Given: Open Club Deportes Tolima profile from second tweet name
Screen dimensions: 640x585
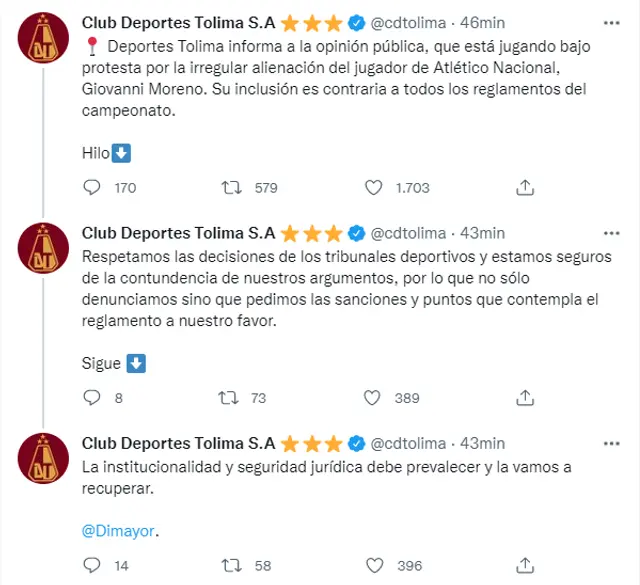Looking at the screenshot, I should coord(178,233).
